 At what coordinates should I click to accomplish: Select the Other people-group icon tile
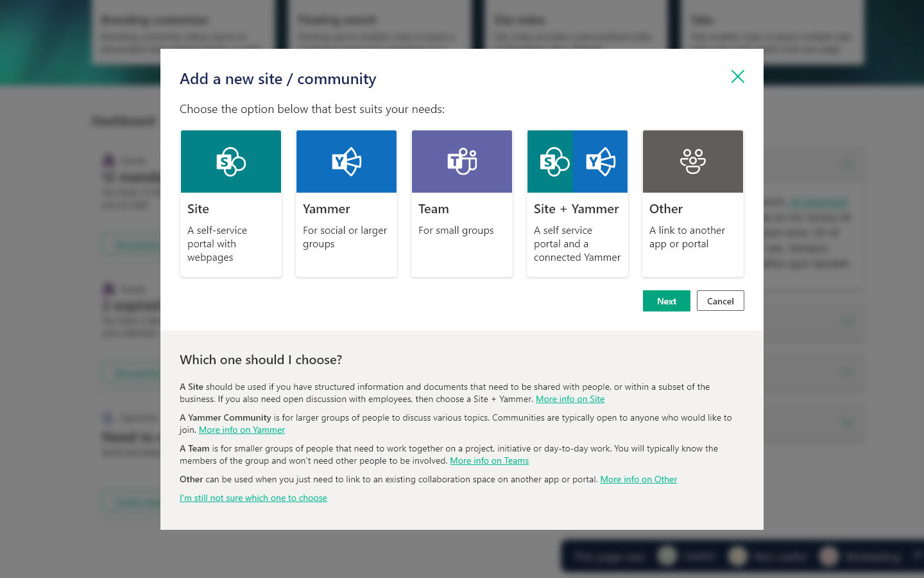click(x=693, y=161)
